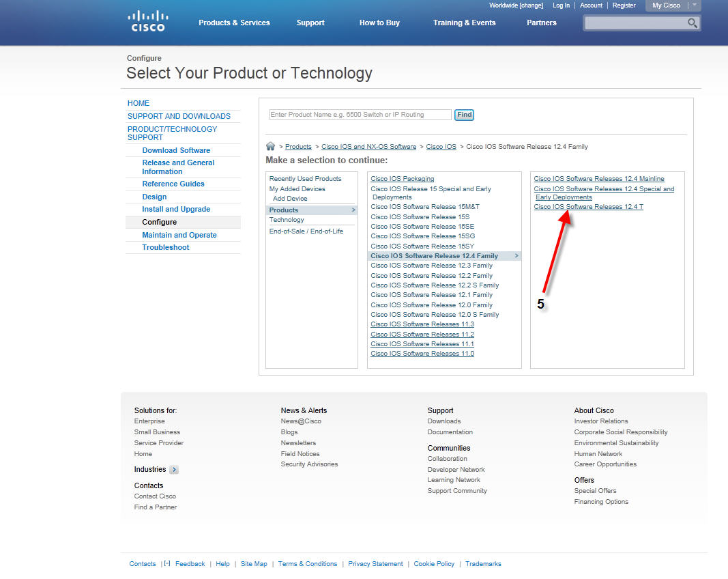Screen dimensions: 728x579
Task: Select Configure in sidebar
Action: [159, 223]
